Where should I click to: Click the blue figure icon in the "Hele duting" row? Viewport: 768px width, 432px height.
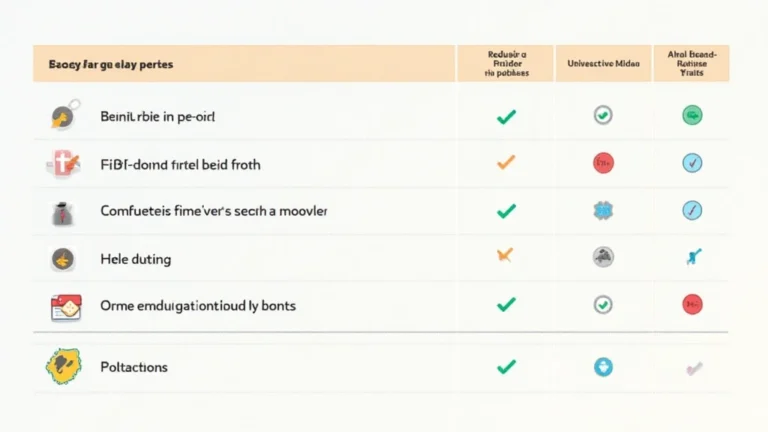coord(692,259)
